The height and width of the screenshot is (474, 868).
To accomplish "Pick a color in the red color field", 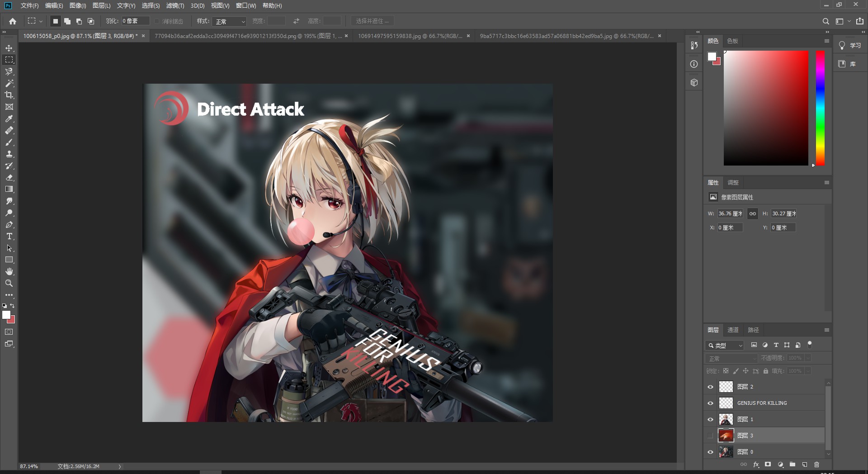I will (766, 108).
